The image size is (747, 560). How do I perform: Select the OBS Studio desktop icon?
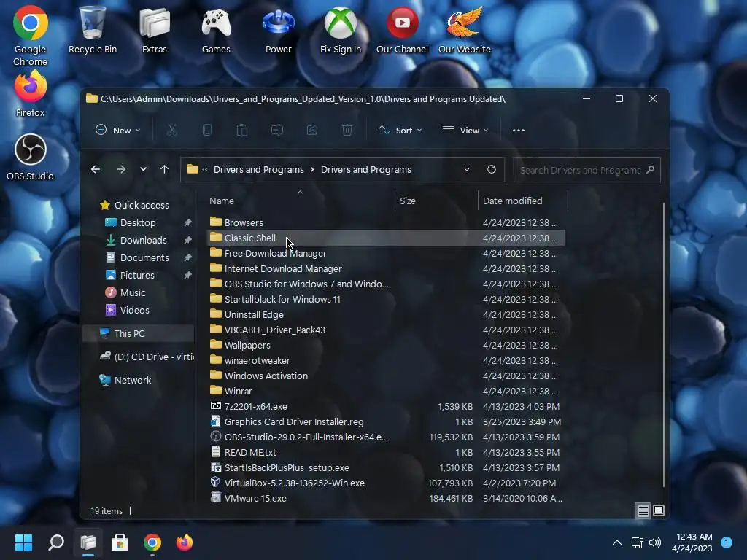point(30,157)
